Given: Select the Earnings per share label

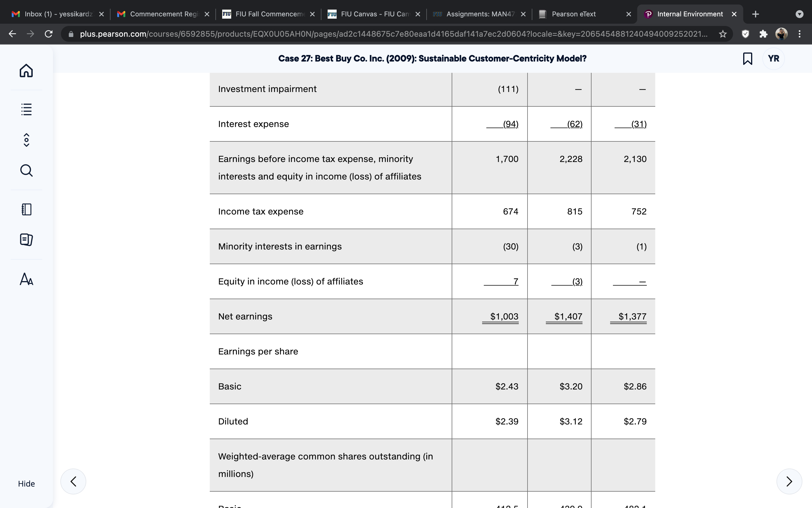Looking at the screenshot, I should 258,351.
